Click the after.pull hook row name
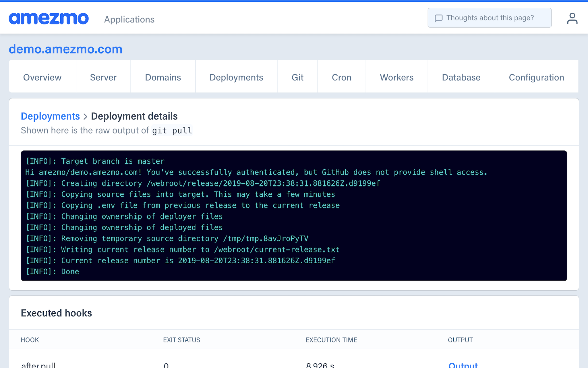The height and width of the screenshot is (368, 588). click(38, 365)
